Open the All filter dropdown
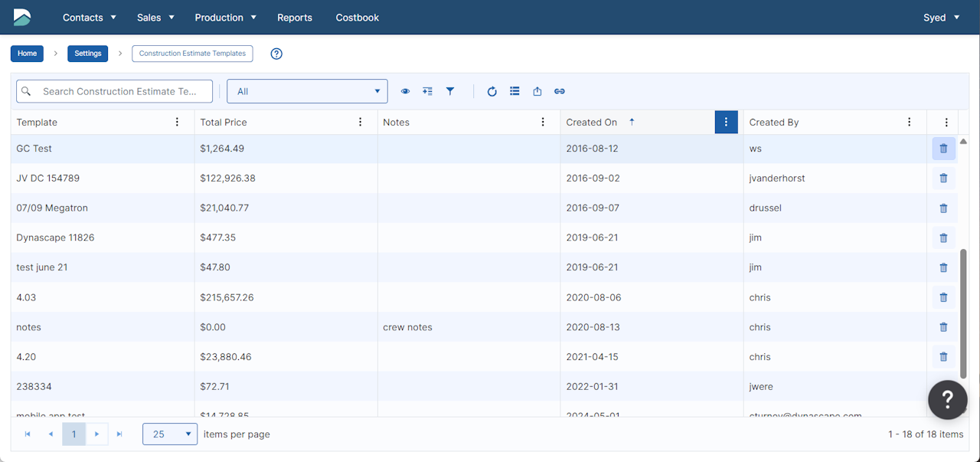This screenshot has width=980, height=462. point(307,91)
